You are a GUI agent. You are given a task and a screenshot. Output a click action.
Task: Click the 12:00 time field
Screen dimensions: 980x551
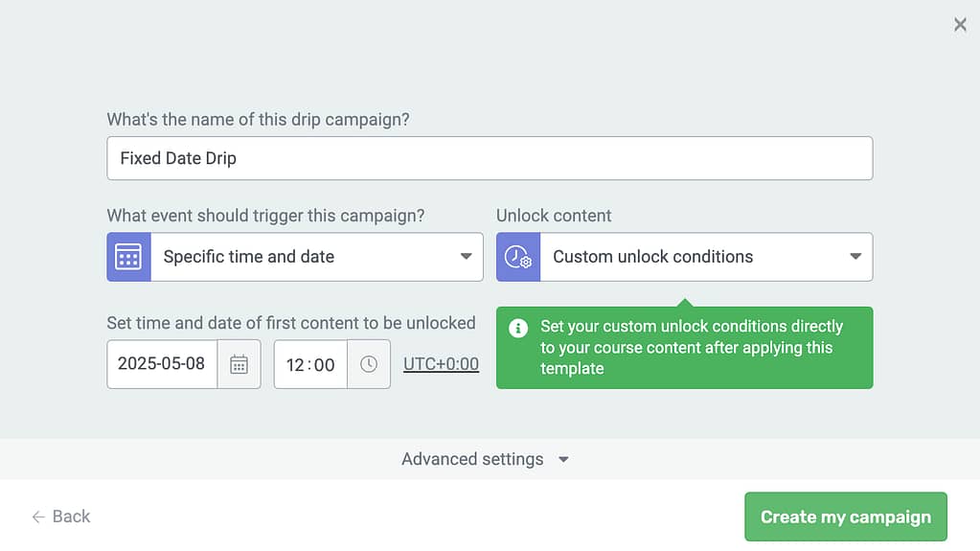[x=310, y=365]
